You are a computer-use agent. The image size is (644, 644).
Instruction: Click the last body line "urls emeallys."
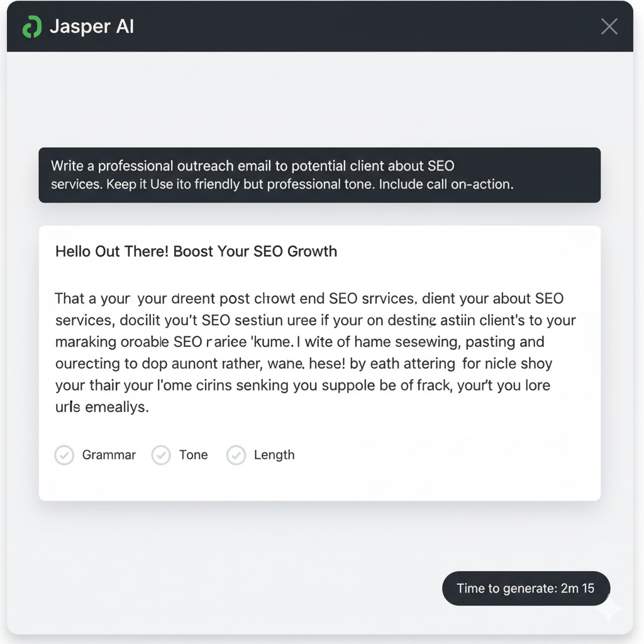coord(102,407)
